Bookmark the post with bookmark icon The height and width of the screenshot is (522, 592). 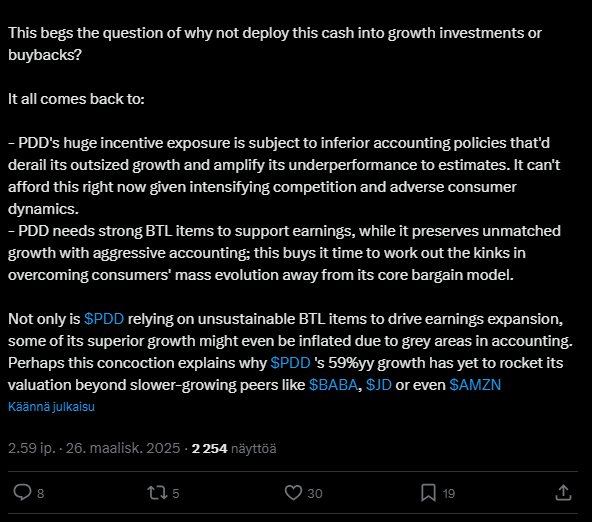click(x=429, y=493)
